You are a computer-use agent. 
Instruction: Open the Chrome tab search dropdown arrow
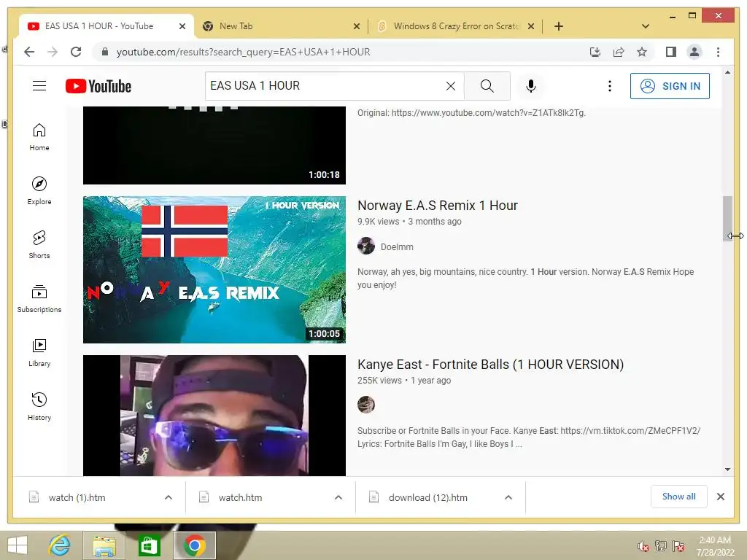pyautogui.click(x=646, y=26)
